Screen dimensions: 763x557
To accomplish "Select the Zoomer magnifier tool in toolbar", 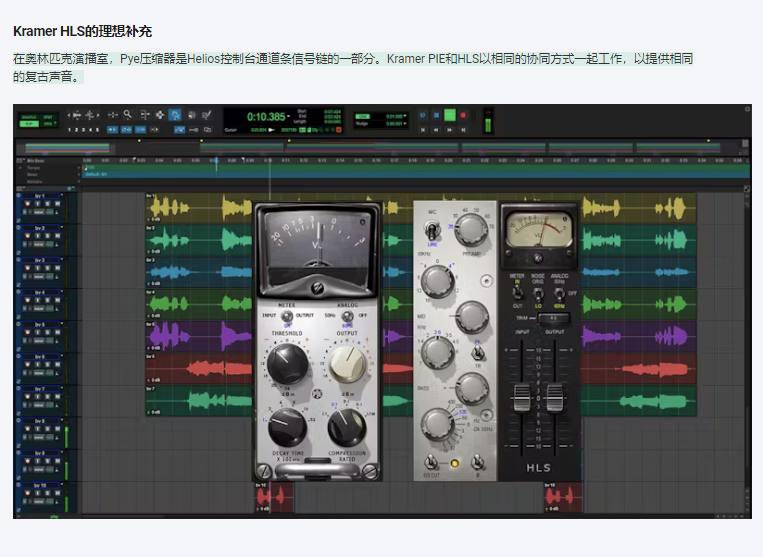I will click(127, 114).
